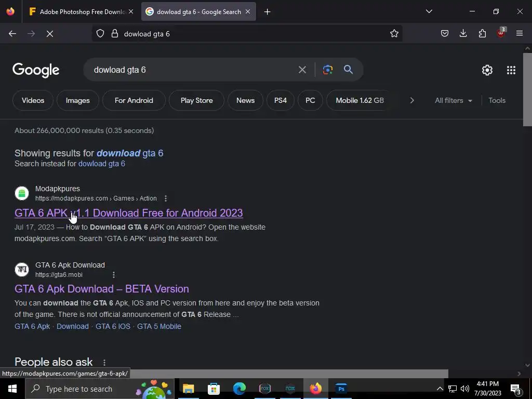Open the GTA 6 IOS sitelink

(x=113, y=326)
